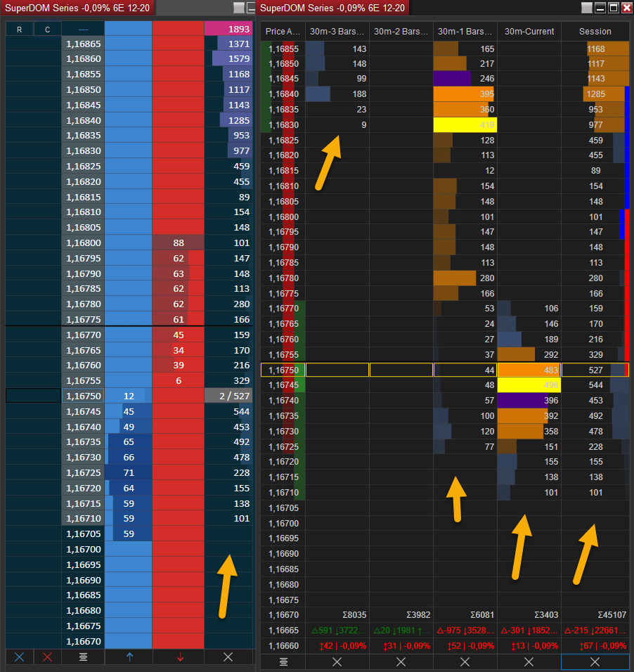
Task: Click the orange 395 cell in 30m-1 Bars column
Action: coord(465,94)
